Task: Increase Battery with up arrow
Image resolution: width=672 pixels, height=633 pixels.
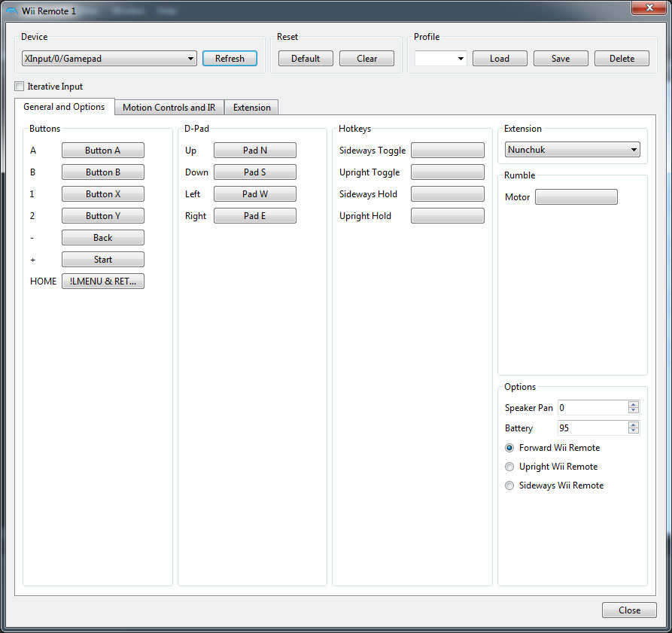Action: point(634,425)
